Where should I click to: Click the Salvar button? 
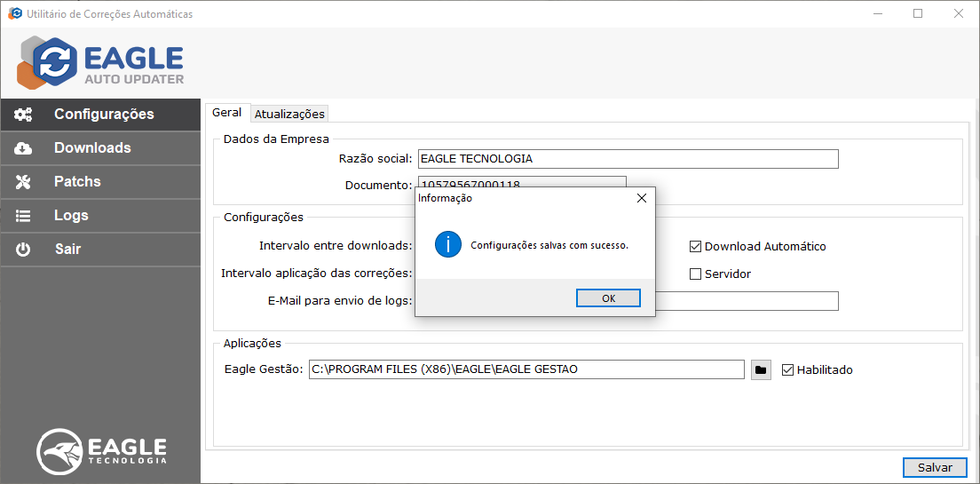click(x=935, y=467)
